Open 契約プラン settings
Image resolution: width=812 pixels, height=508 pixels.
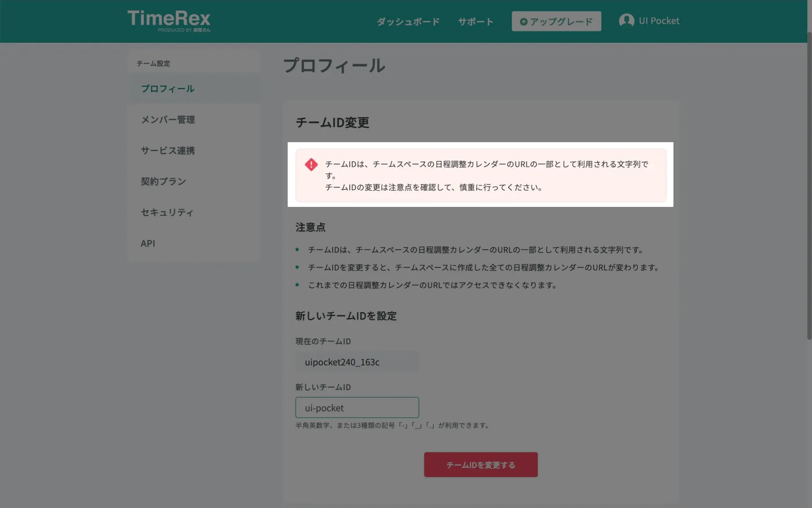163,181
